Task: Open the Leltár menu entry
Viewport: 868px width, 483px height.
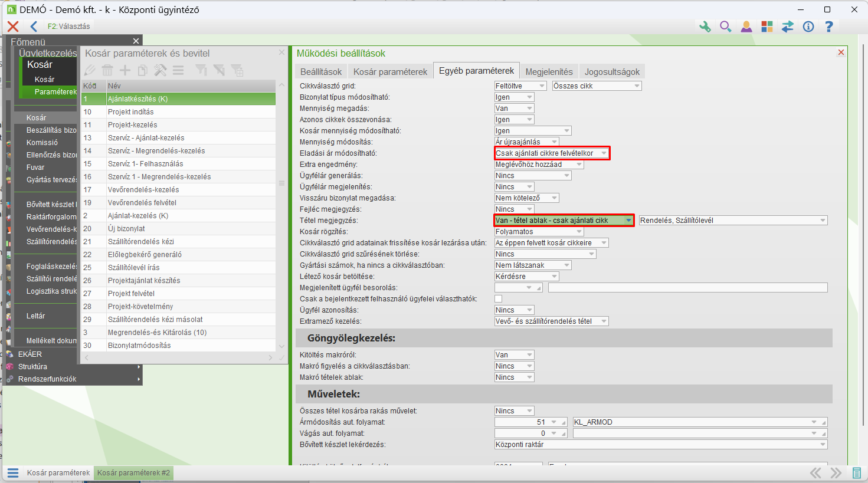Action: point(35,316)
